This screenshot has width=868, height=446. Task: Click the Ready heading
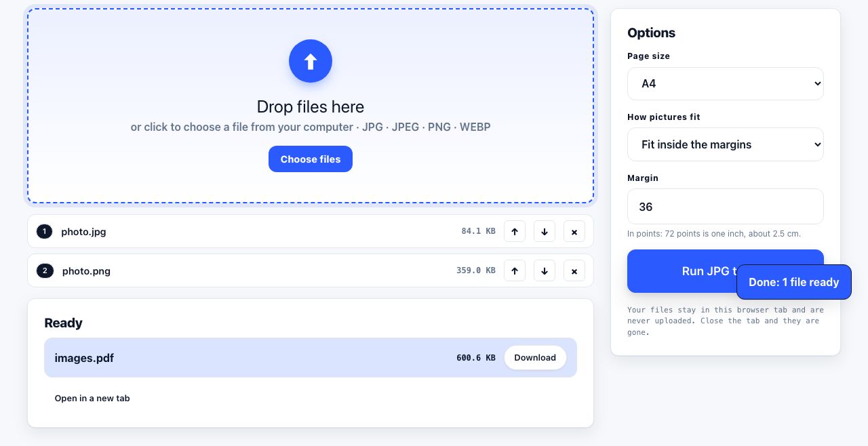[63, 323]
